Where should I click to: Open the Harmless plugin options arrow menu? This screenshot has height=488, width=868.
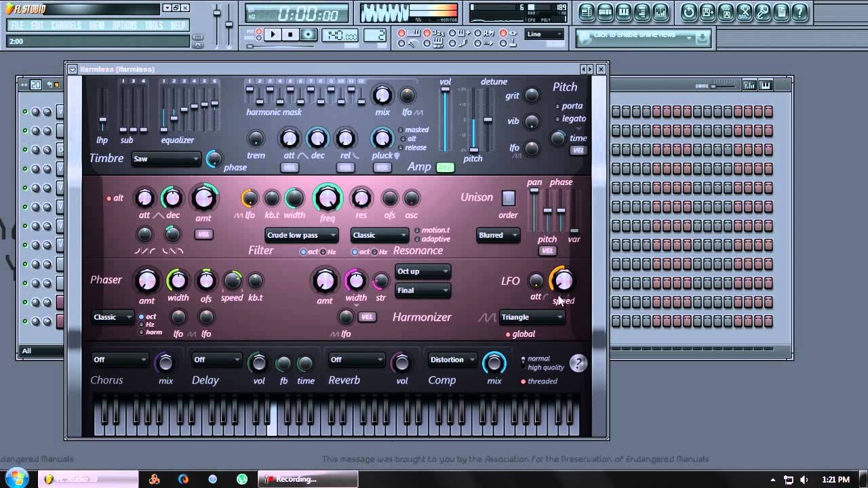[72, 69]
